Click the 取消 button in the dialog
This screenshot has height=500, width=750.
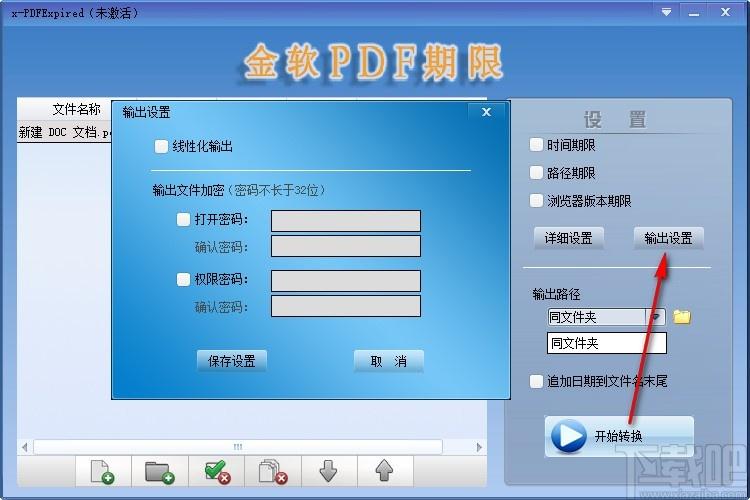point(388,361)
